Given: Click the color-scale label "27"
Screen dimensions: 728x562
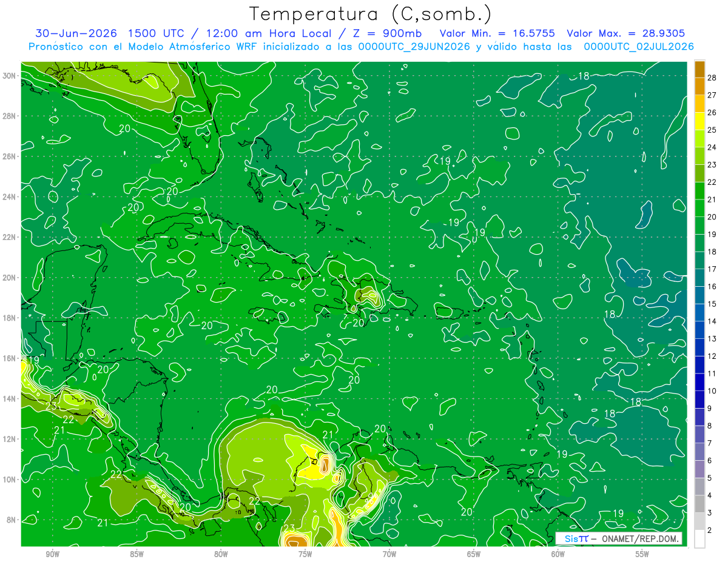Looking at the screenshot, I should [712, 95].
